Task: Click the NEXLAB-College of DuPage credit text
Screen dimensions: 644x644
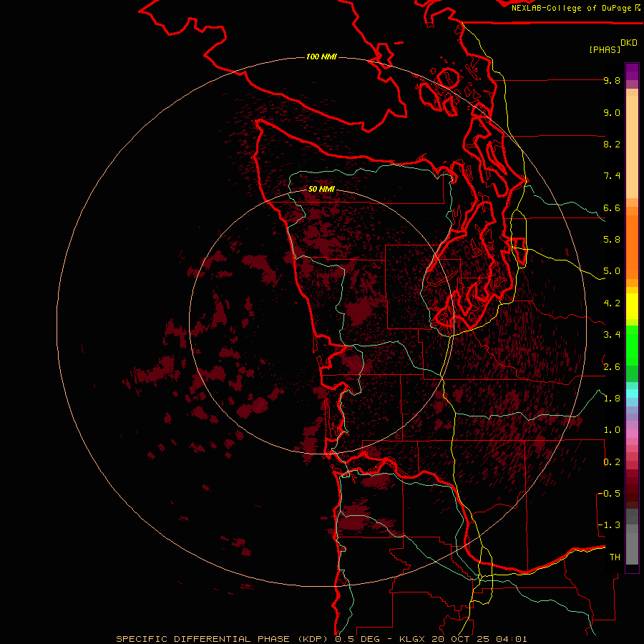Action: [571, 8]
